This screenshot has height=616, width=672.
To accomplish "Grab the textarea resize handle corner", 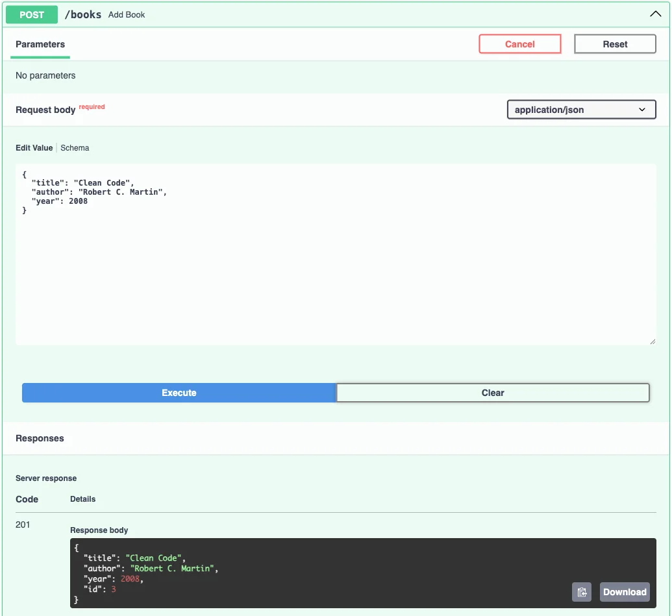I will pyautogui.click(x=653, y=341).
